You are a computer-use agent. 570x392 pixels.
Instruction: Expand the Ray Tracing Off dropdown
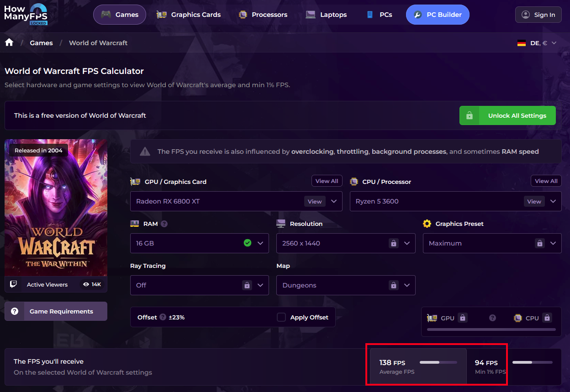tap(260, 285)
